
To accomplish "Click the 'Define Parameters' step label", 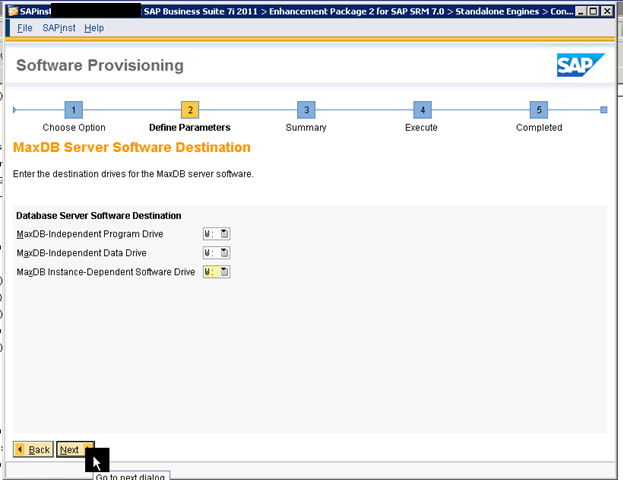I will point(190,128).
